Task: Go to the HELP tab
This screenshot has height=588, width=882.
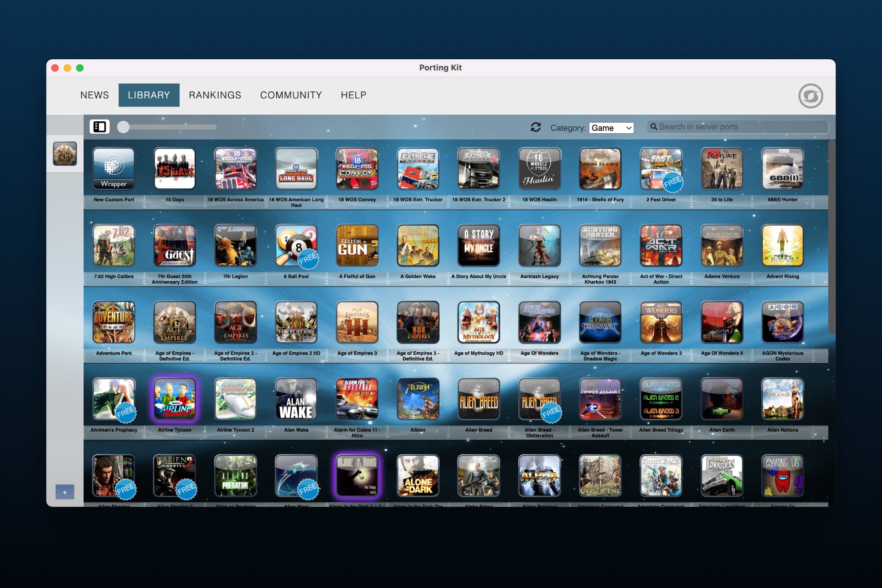Action: [354, 95]
